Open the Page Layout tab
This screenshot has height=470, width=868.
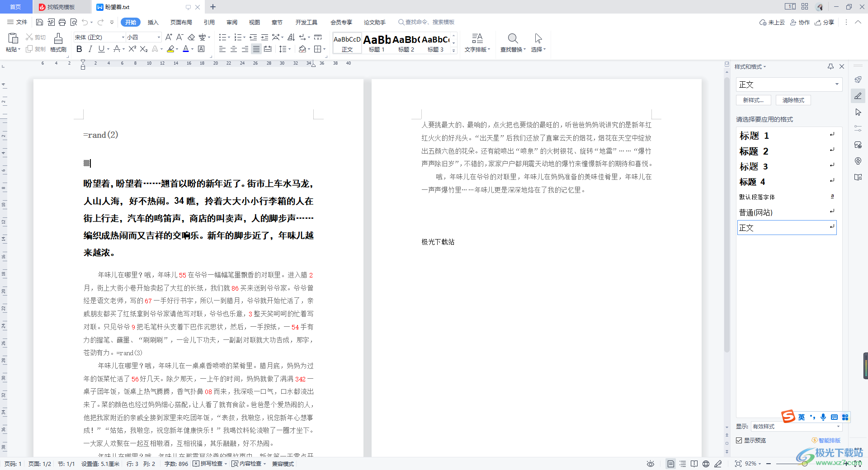pos(181,22)
